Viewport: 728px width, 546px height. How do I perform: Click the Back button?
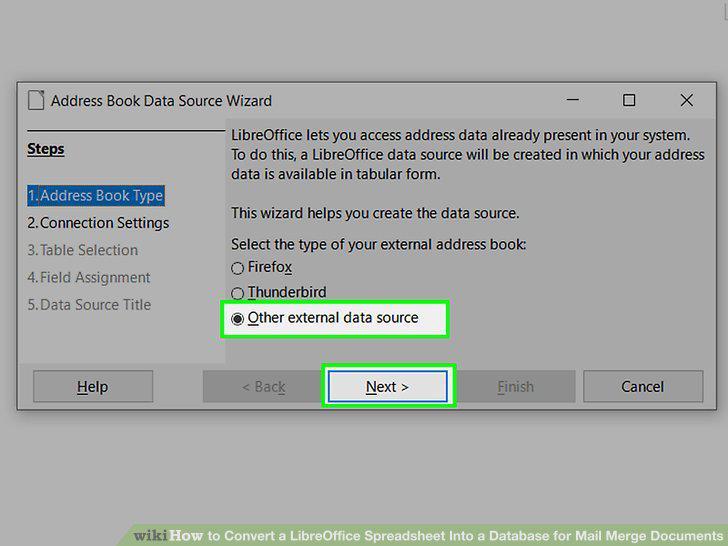(x=263, y=386)
